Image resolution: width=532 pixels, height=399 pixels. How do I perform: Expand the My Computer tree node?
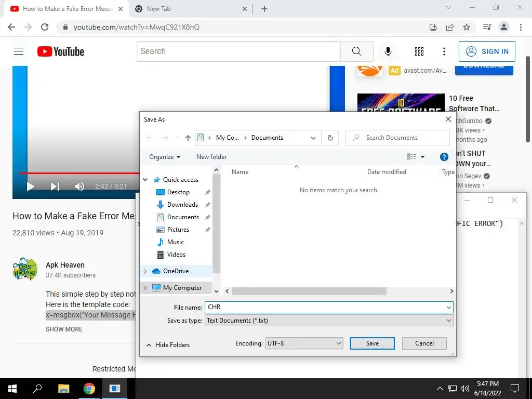(x=145, y=288)
